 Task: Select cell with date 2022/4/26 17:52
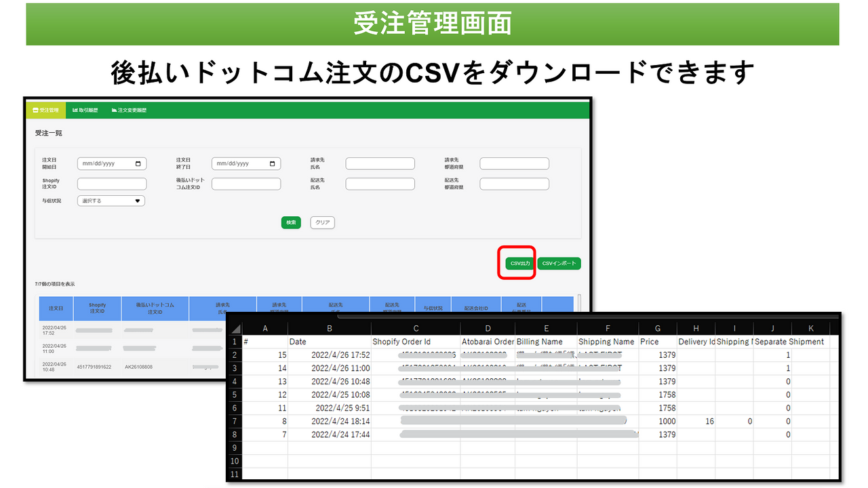[x=330, y=355]
